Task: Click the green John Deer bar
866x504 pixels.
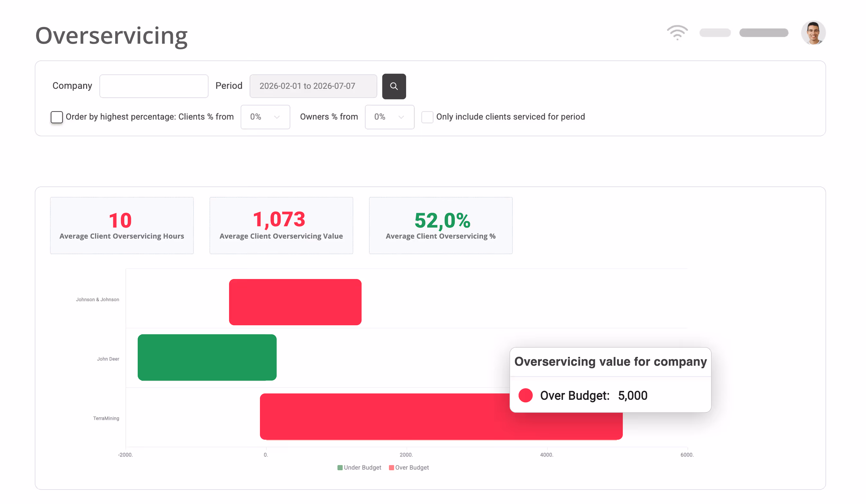Action: tap(207, 357)
